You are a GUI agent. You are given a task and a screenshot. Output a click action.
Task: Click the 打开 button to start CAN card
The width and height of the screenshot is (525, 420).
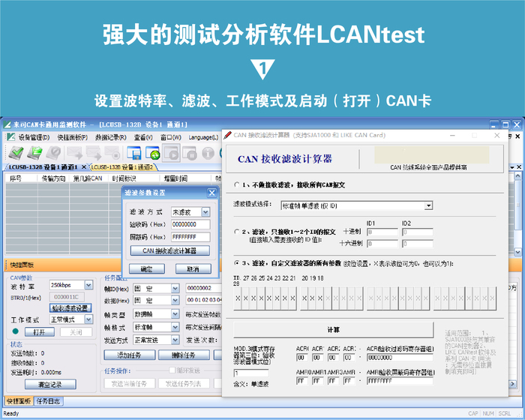(39, 332)
